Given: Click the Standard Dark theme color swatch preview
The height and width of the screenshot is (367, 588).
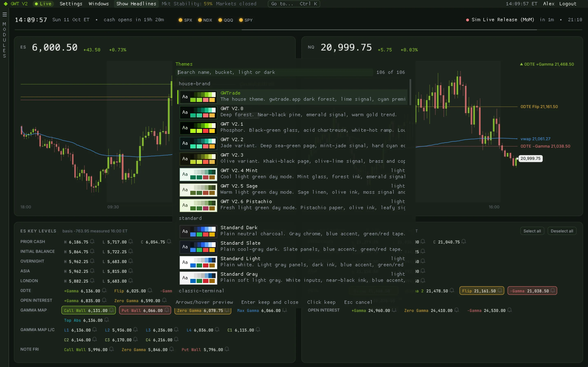Looking at the screenshot, I should pyautogui.click(x=198, y=232).
